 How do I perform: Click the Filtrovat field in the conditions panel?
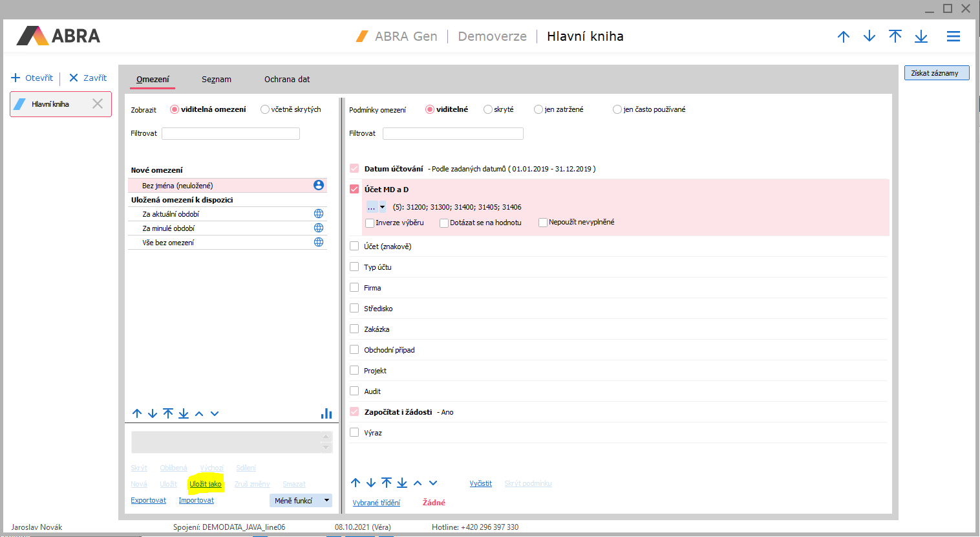pyautogui.click(x=453, y=133)
